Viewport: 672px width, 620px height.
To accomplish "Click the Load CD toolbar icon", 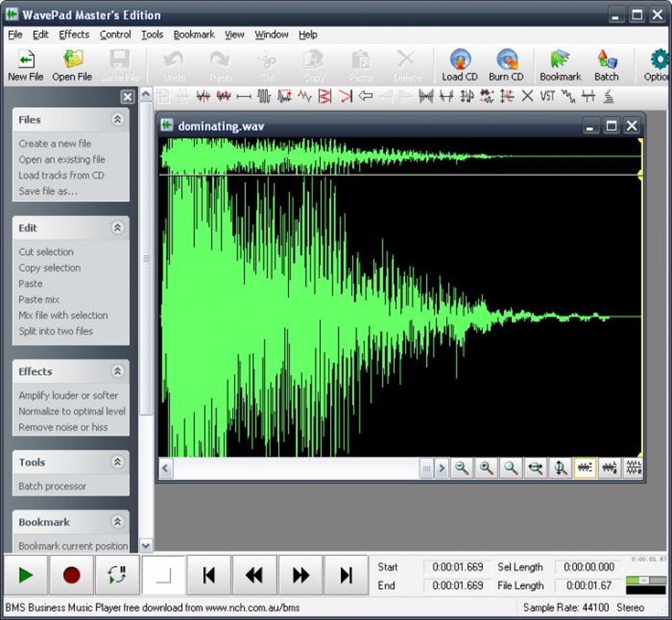I will pyautogui.click(x=459, y=65).
